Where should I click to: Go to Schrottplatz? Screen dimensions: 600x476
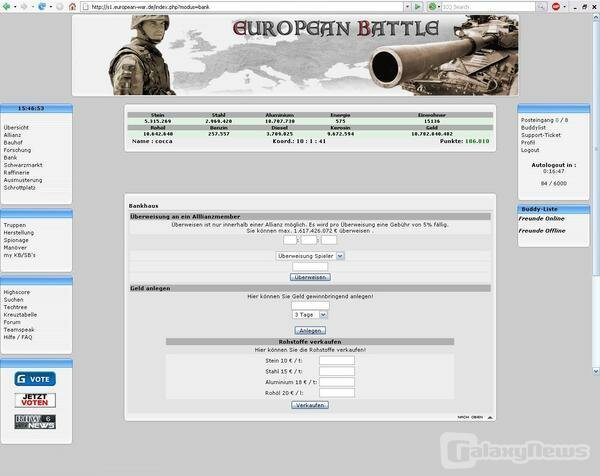tap(20, 187)
